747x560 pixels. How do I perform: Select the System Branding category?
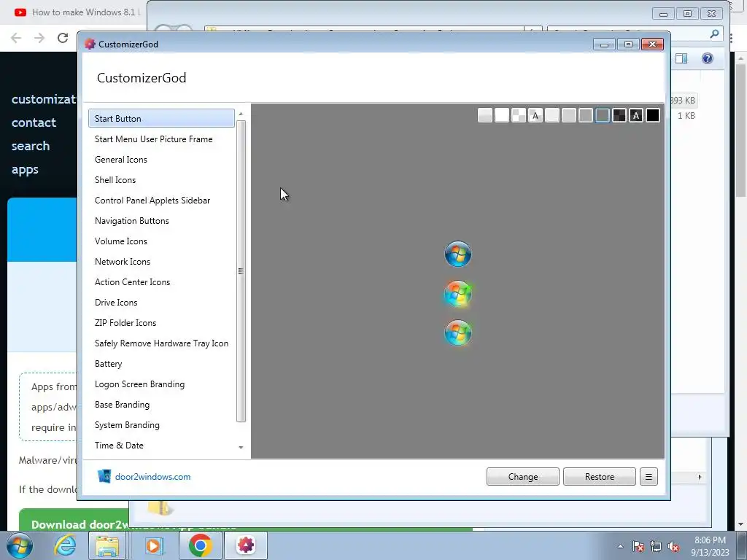coord(161,425)
